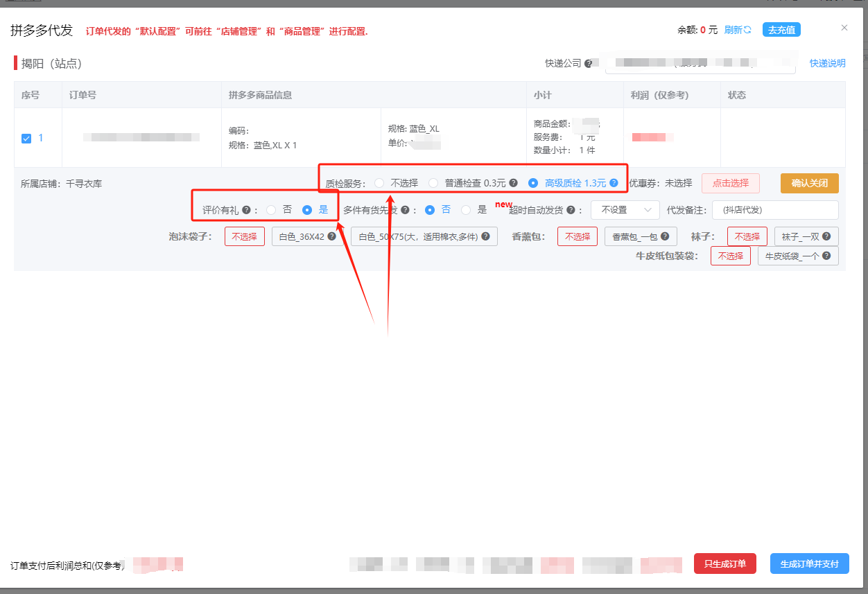The height and width of the screenshot is (594, 868).
Task: Click the 代发备注 input field
Action: click(775, 209)
